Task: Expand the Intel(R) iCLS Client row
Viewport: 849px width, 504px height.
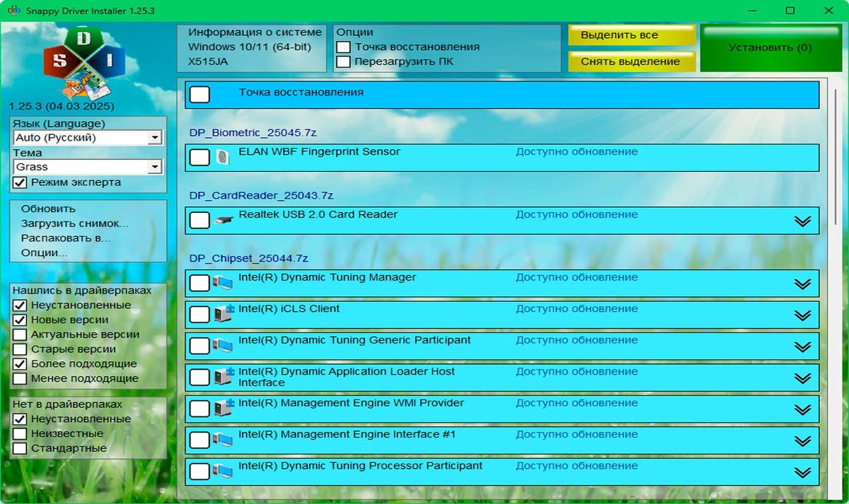Action: pos(802,315)
